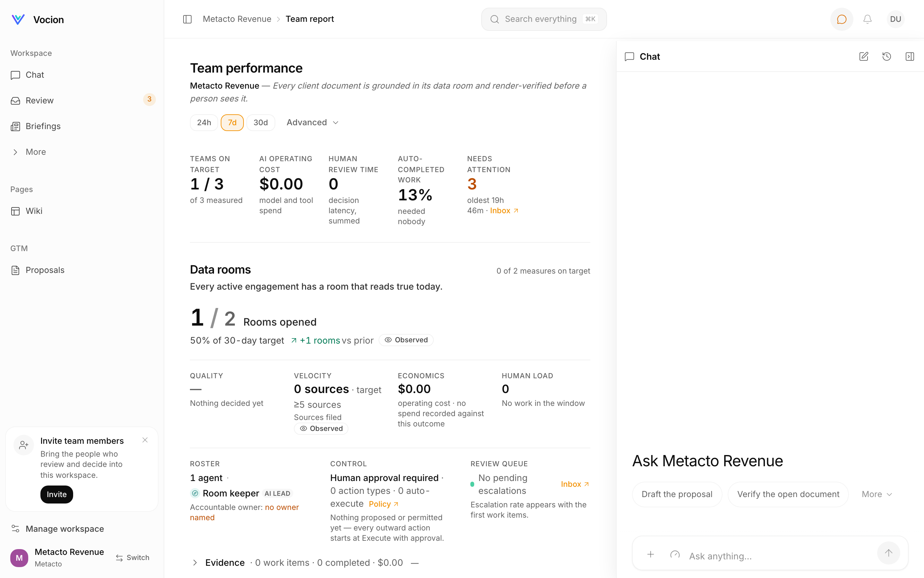Screen dimensions: 924x578
Task: Open Review in the sidebar
Action: point(82,101)
